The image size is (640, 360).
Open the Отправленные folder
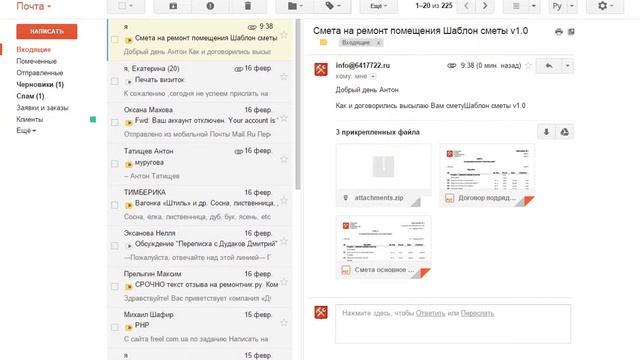tap(40, 73)
